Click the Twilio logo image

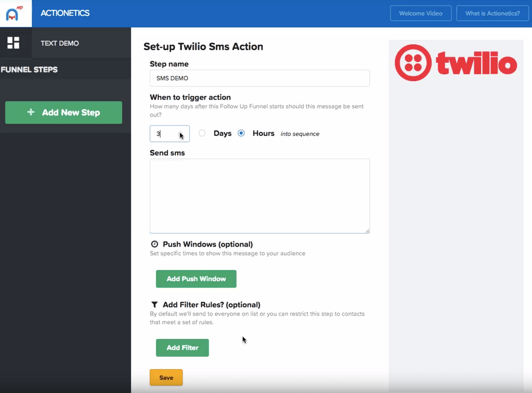click(x=456, y=63)
